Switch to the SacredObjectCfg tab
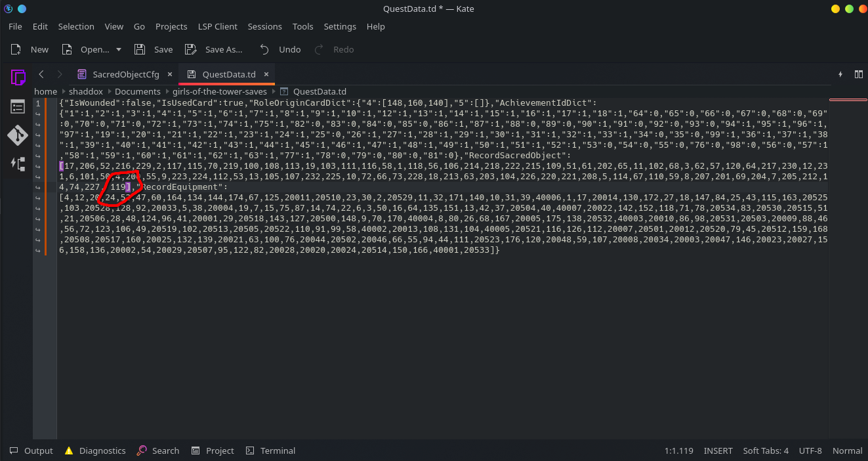 (125, 74)
